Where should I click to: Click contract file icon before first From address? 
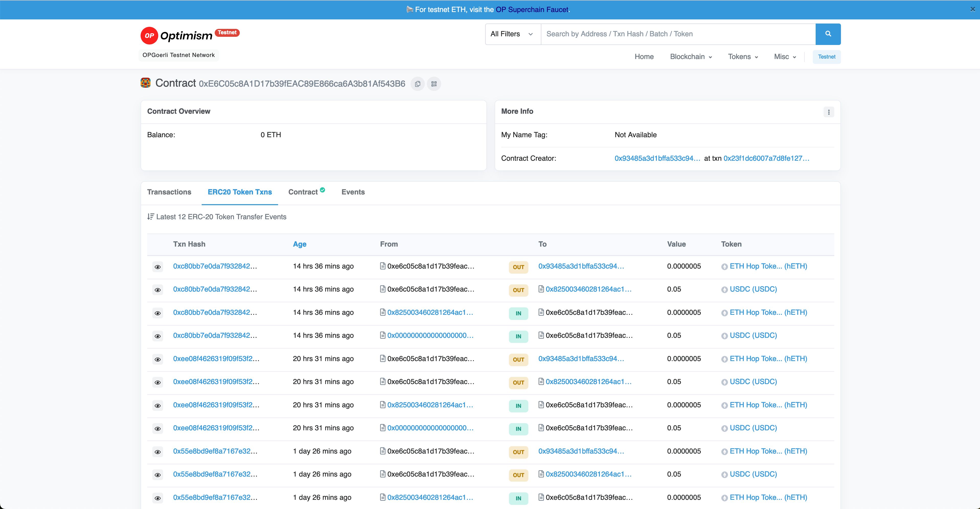click(x=383, y=266)
